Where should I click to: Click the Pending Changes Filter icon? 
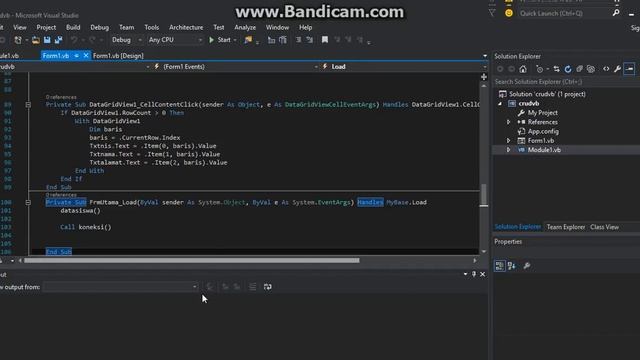[540, 69]
